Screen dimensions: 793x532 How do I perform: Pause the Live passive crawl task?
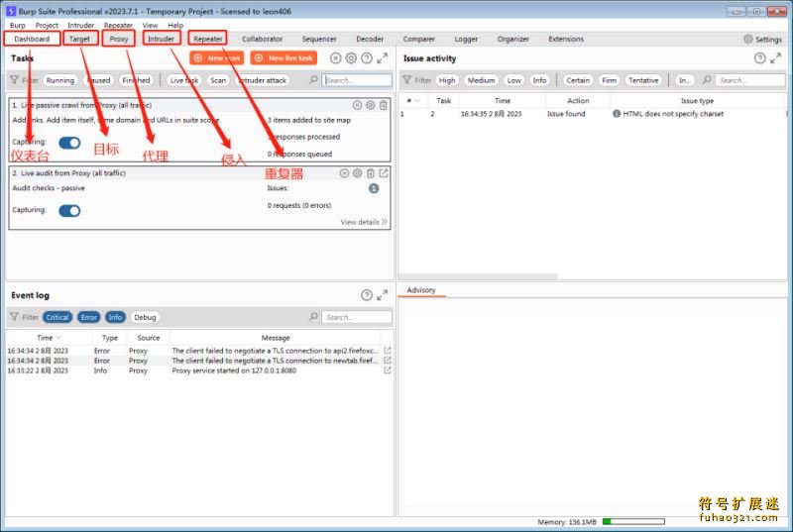[357, 105]
